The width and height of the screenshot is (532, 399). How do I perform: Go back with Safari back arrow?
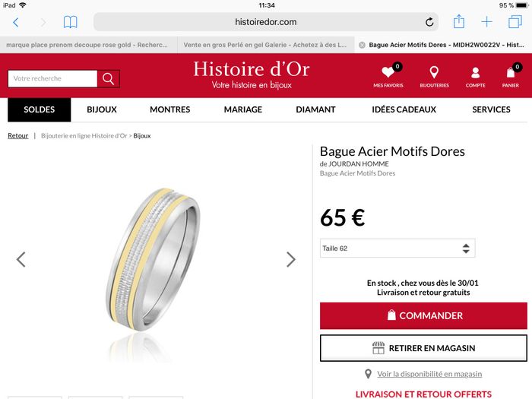pos(16,22)
